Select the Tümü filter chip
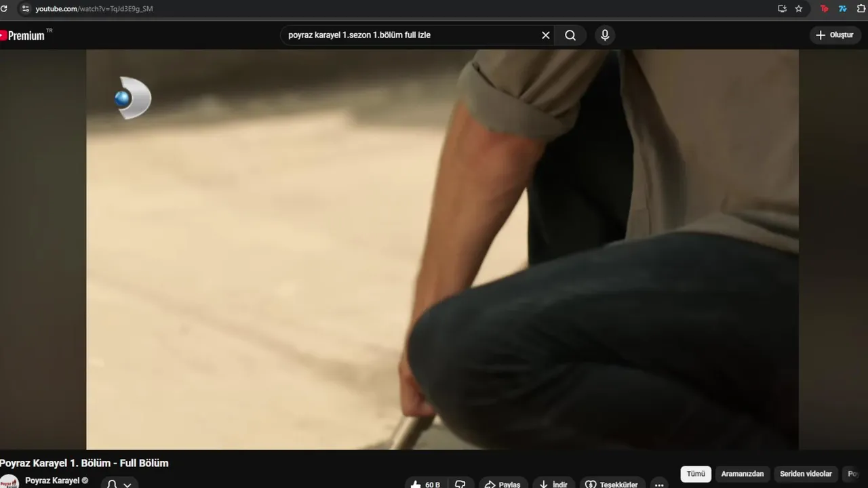This screenshot has height=488, width=868. [x=696, y=474]
